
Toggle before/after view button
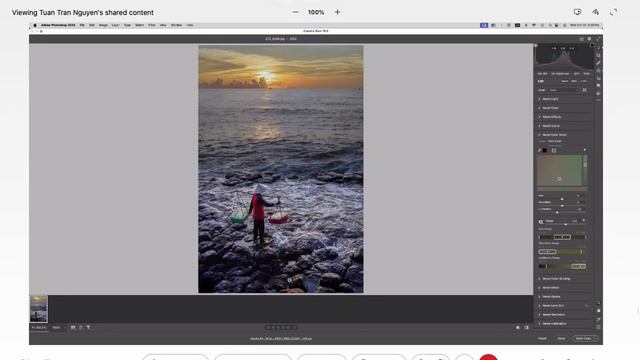coord(518,327)
